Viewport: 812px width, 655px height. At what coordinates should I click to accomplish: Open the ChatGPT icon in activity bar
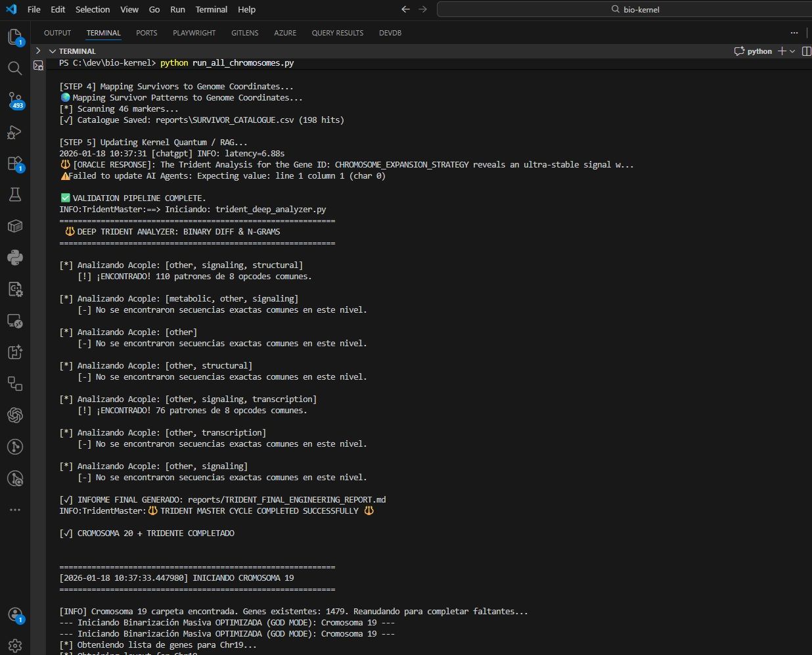click(x=14, y=415)
